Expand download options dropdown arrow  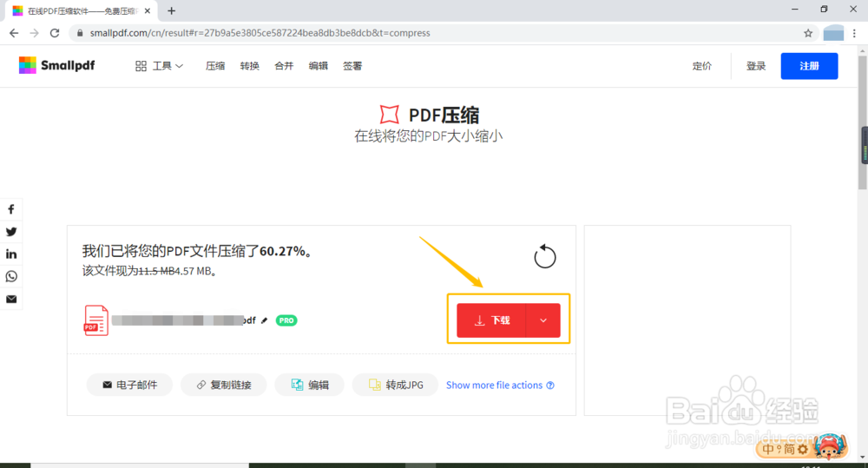tap(543, 320)
